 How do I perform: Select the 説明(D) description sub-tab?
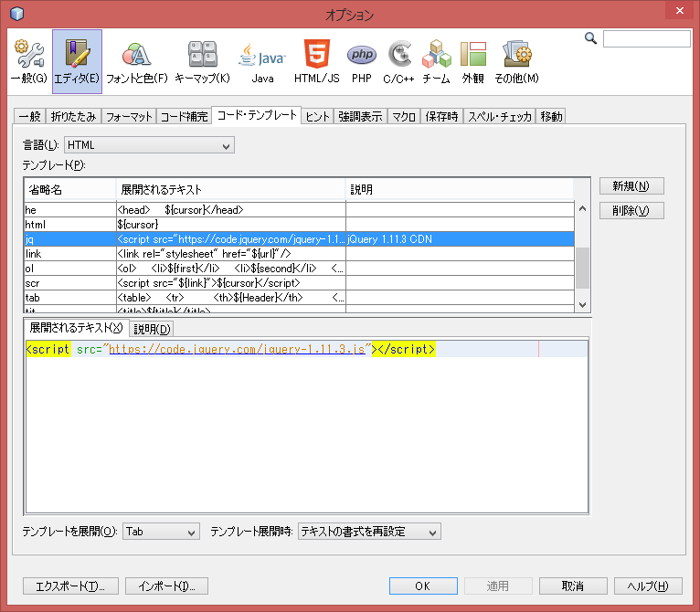[152, 329]
